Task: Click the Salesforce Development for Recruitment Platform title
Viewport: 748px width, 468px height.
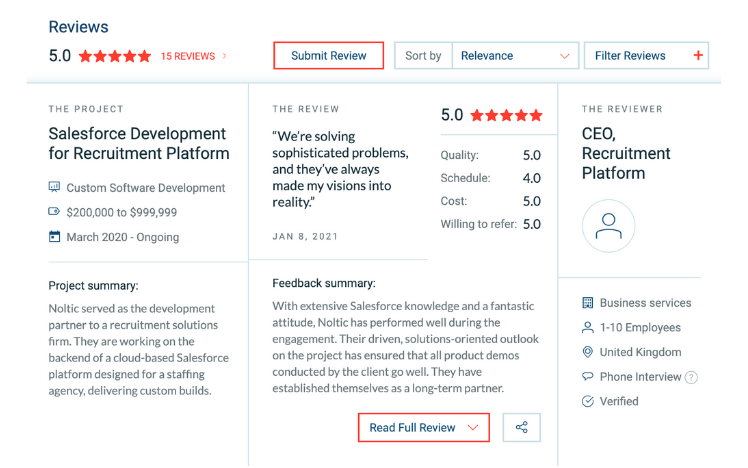Action: coord(139,143)
